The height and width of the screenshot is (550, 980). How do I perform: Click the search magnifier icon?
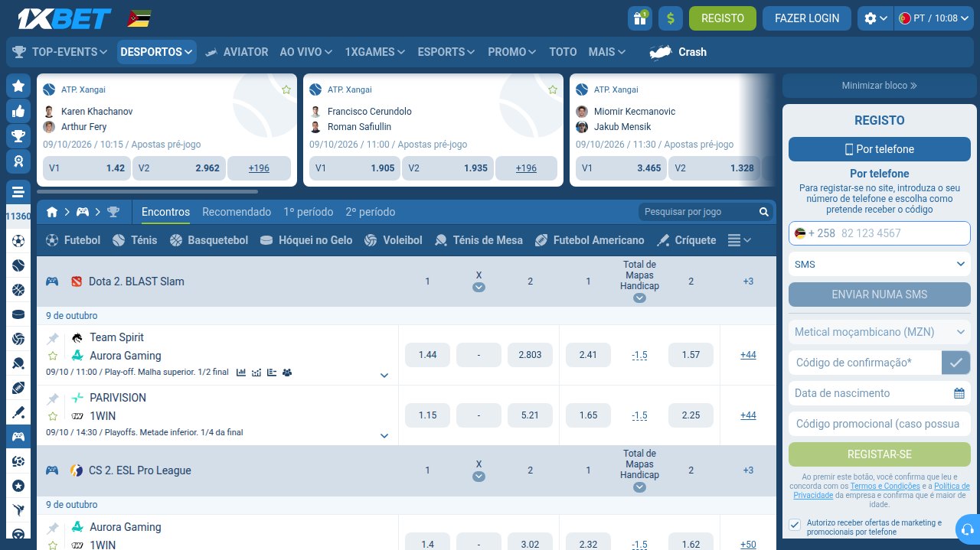[763, 212]
